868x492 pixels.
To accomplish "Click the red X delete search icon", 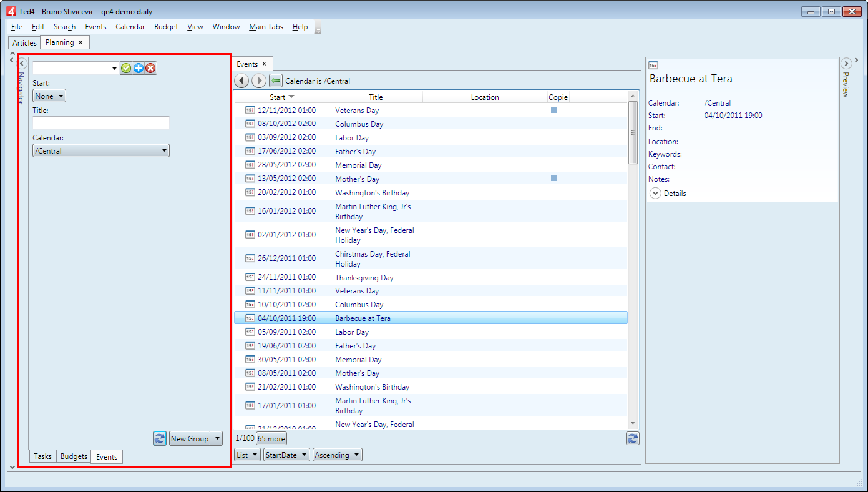I will coord(150,68).
